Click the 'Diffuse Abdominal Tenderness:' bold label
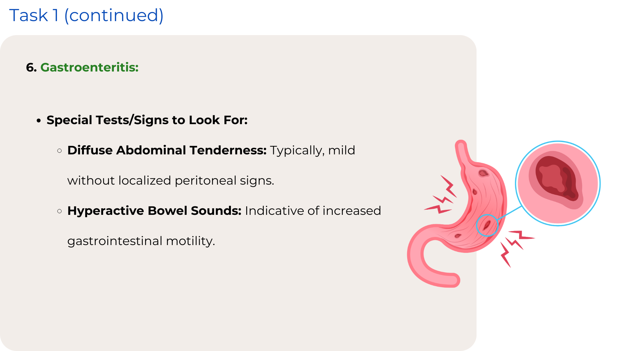Image resolution: width=644 pixels, height=351 pixels. (167, 150)
